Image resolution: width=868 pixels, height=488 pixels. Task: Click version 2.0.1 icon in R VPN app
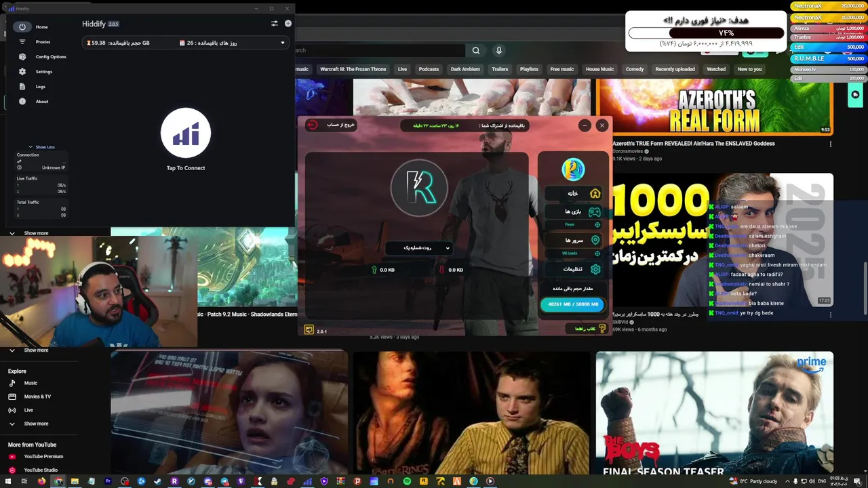point(309,330)
